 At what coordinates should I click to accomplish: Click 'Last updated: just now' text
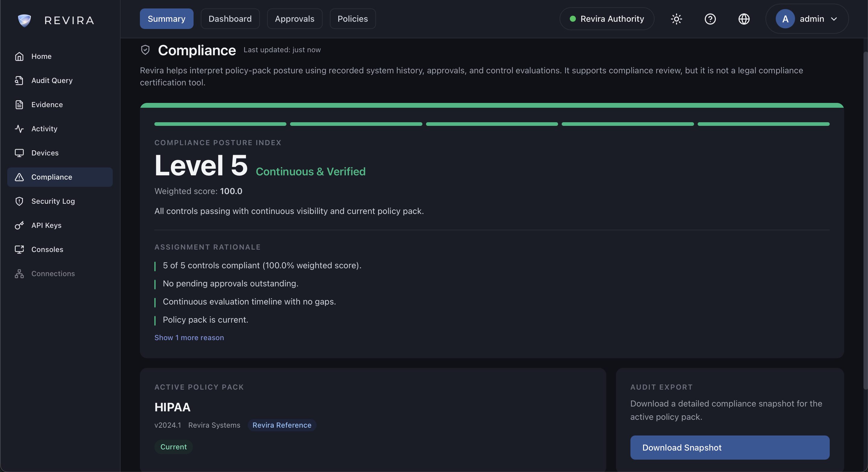tap(282, 49)
